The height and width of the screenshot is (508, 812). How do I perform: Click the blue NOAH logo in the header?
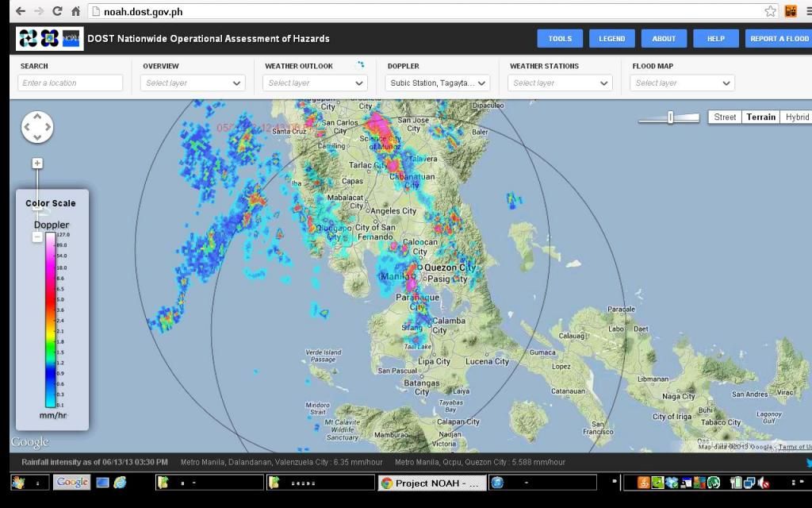point(71,38)
